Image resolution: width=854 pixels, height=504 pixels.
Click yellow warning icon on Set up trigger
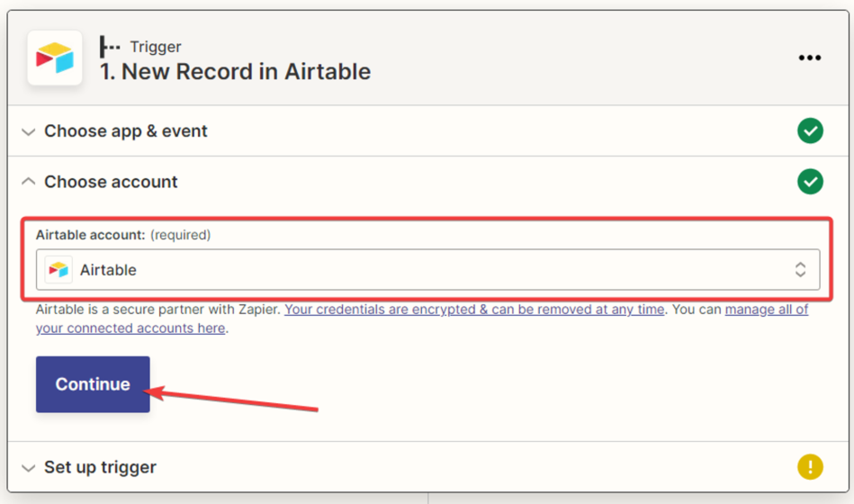tap(810, 467)
